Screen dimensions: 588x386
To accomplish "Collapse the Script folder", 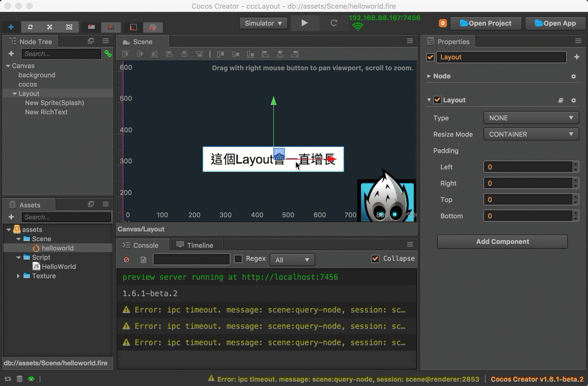I will (18, 258).
